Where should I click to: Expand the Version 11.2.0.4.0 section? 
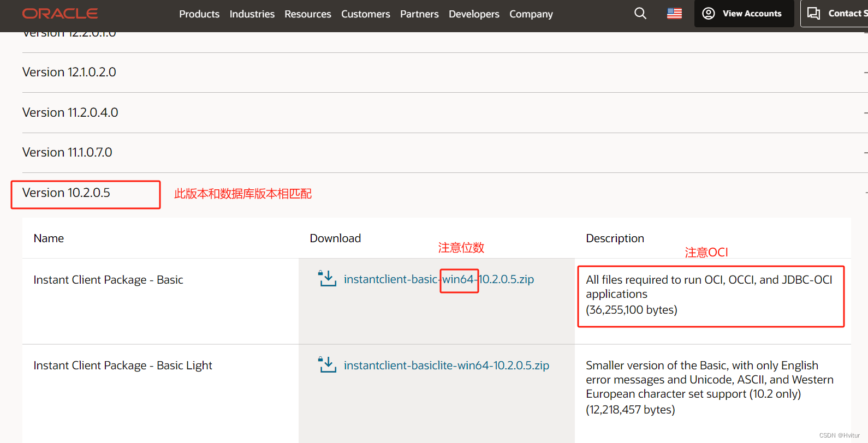(x=445, y=113)
